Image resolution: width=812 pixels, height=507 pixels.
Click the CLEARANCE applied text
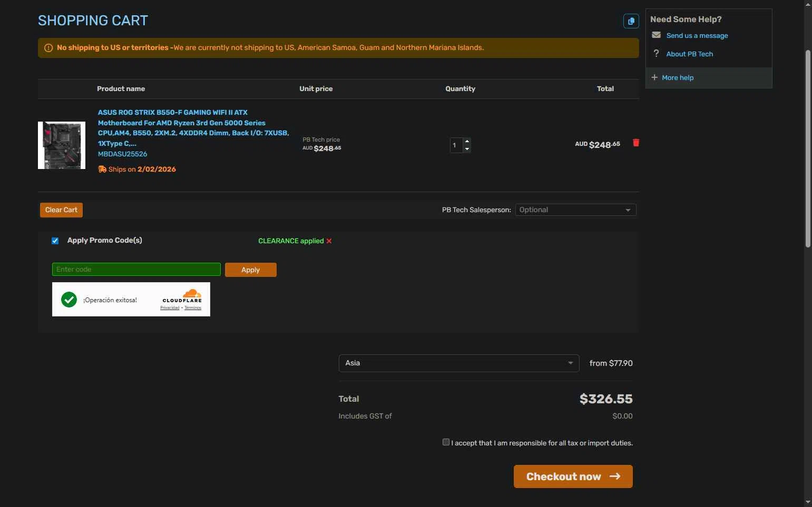point(291,241)
